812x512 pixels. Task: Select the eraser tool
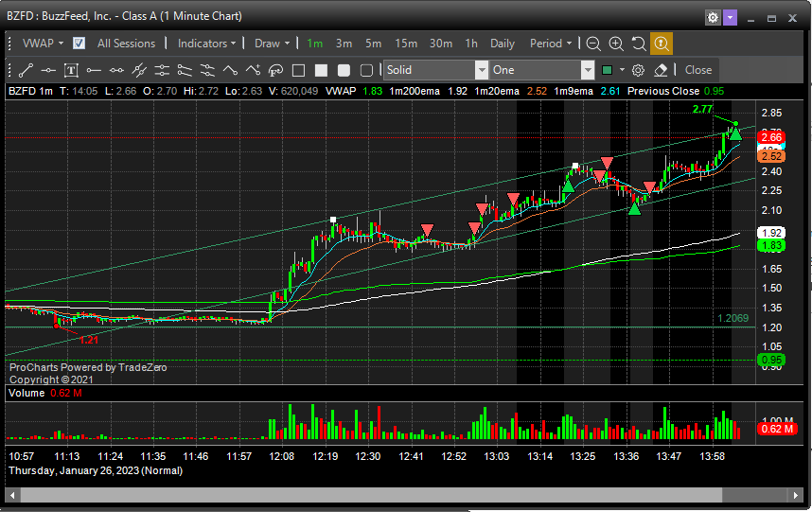pyautogui.click(x=661, y=70)
